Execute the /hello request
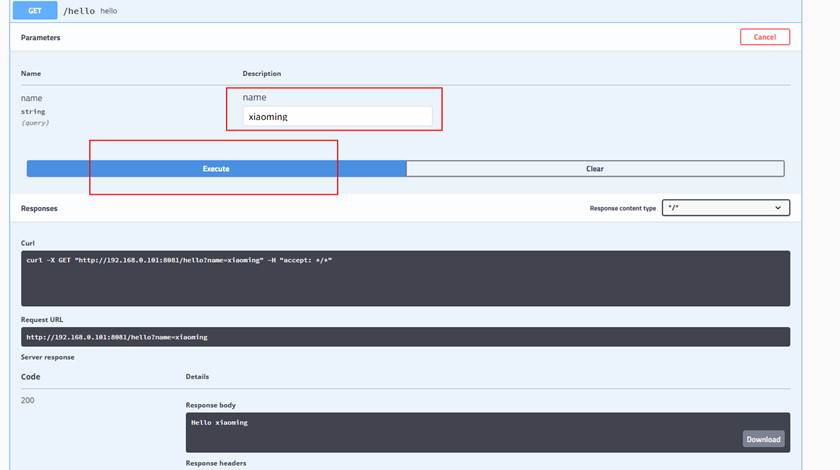Screen dimensions: 840x470 point(216,168)
